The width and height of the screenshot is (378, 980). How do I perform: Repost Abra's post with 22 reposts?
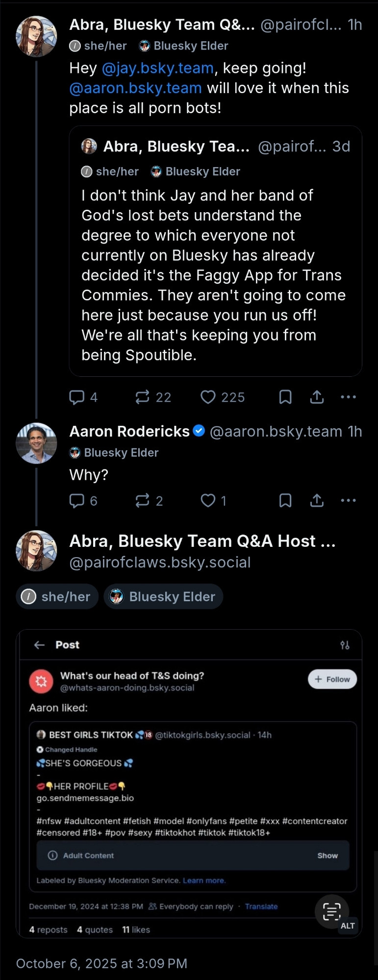pos(143,397)
